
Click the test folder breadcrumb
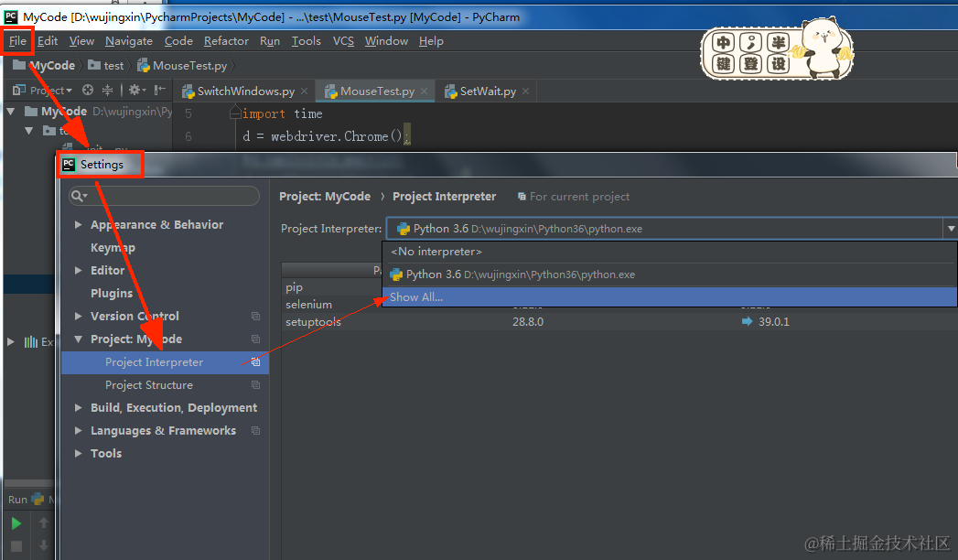coord(106,65)
